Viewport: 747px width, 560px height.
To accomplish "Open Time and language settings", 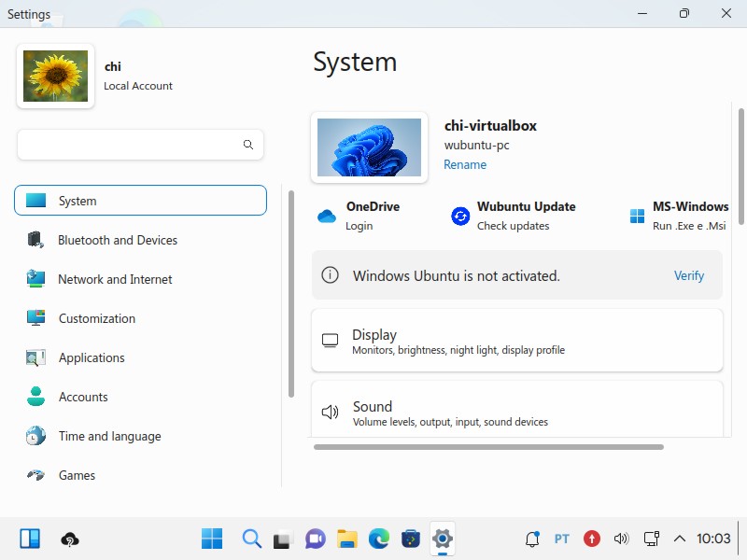I will click(109, 436).
